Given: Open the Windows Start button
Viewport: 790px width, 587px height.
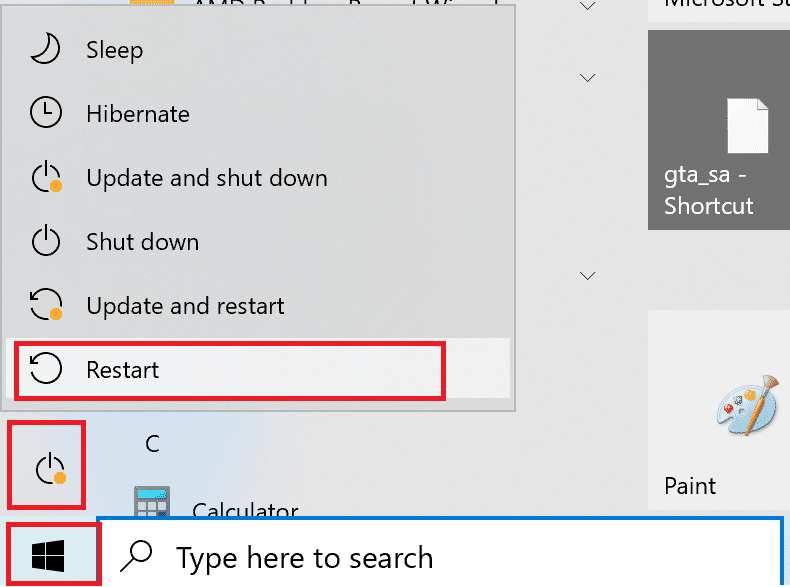Looking at the screenshot, I should click(x=48, y=553).
